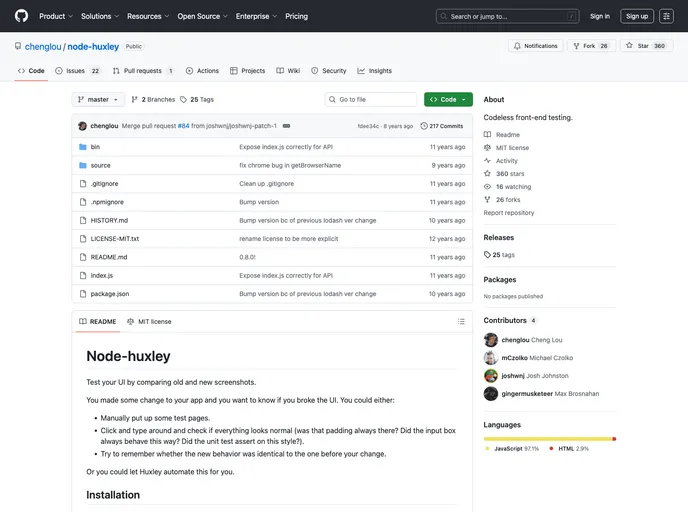Screen dimensions: 688x512
Task: Open the package.json file
Action: coord(109,294)
